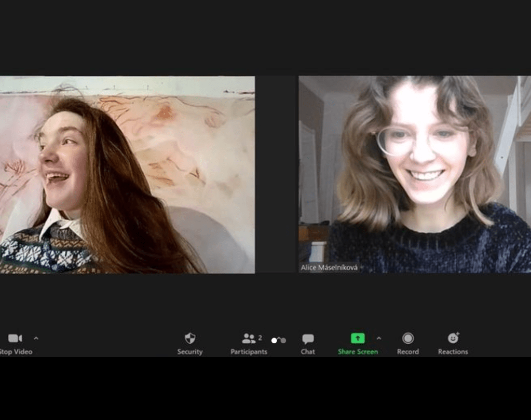
Task: Start recording with the Record circle icon
Action: click(x=408, y=339)
